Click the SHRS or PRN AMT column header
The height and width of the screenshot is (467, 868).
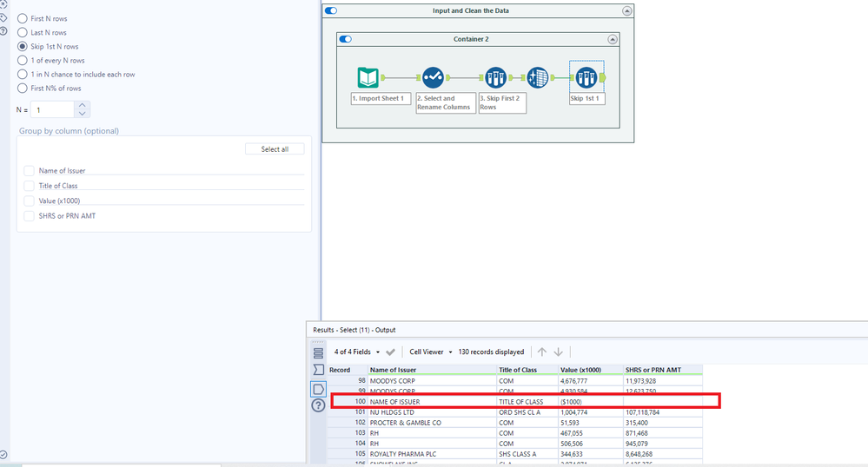tap(663, 370)
